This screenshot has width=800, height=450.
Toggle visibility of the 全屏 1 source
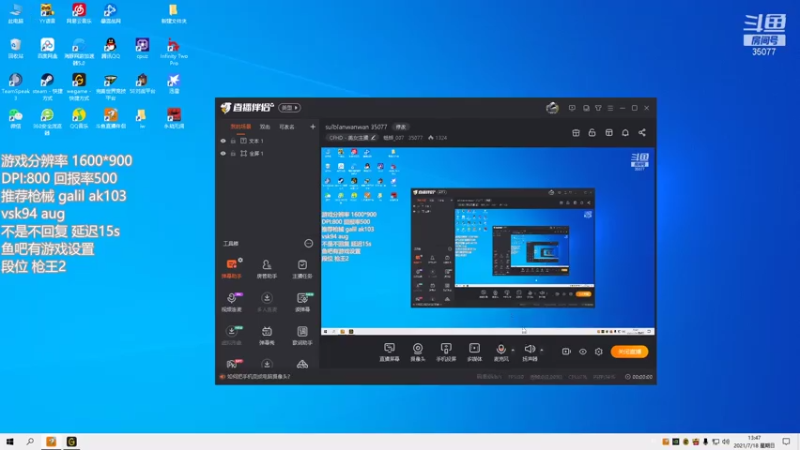[223, 154]
